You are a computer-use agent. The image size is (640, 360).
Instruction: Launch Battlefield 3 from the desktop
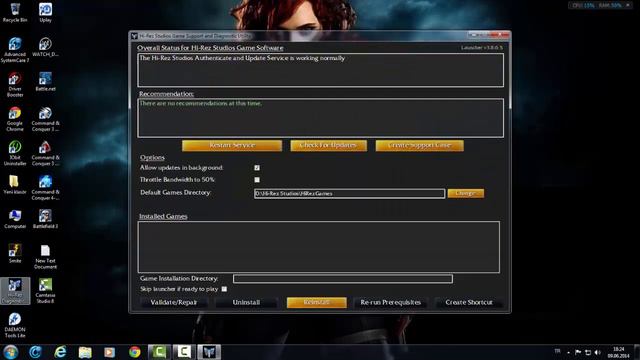click(x=45, y=219)
